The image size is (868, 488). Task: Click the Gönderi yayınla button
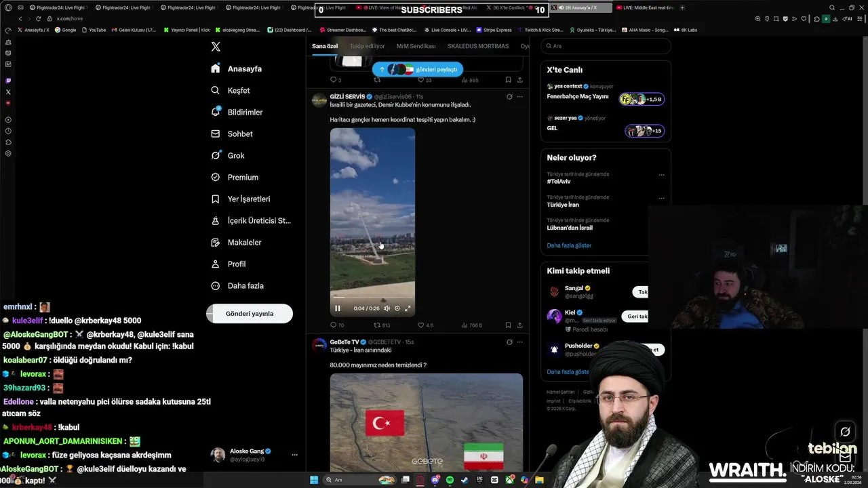250,313
